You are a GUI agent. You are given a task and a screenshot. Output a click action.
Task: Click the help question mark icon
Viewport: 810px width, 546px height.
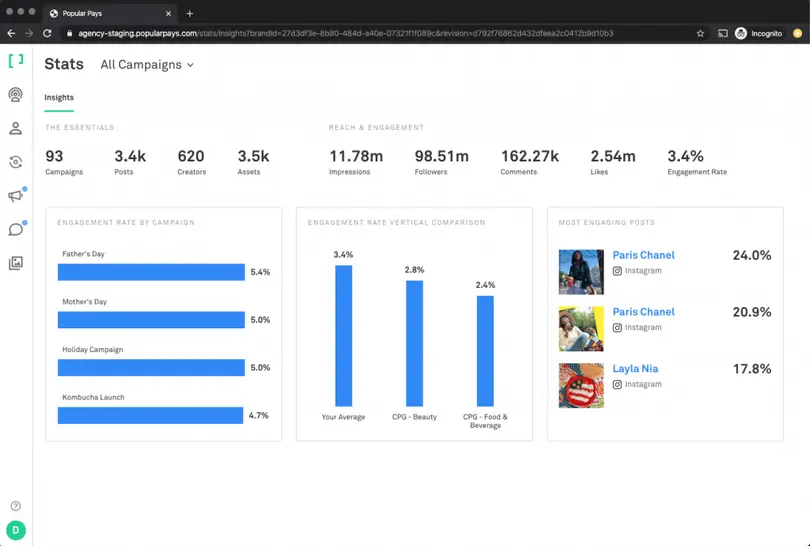(15, 506)
